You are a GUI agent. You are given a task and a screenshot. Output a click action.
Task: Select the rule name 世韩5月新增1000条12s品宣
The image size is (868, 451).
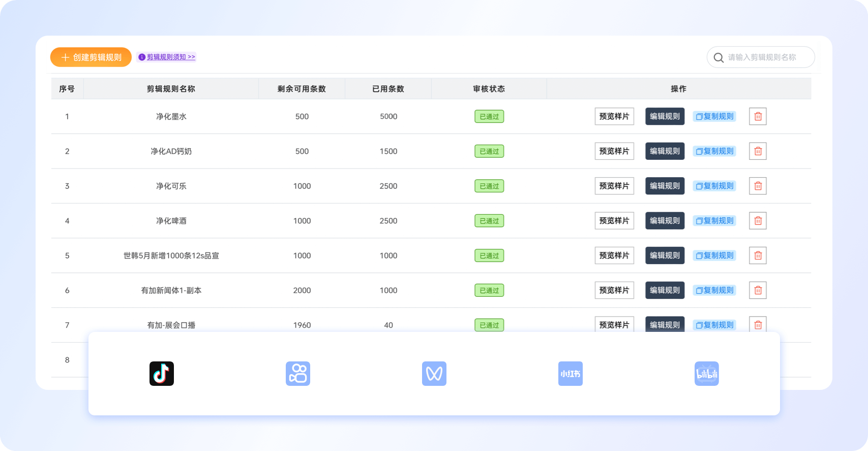tap(171, 256)
